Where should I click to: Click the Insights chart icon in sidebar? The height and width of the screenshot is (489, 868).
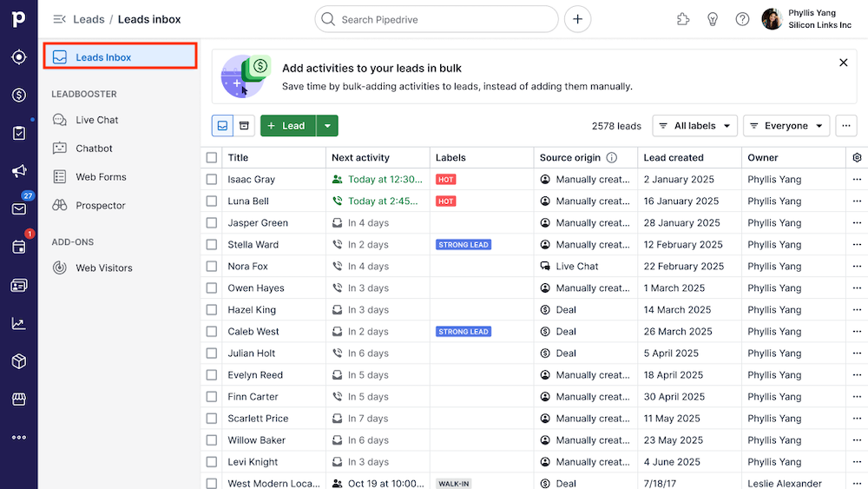pos(18,323)
